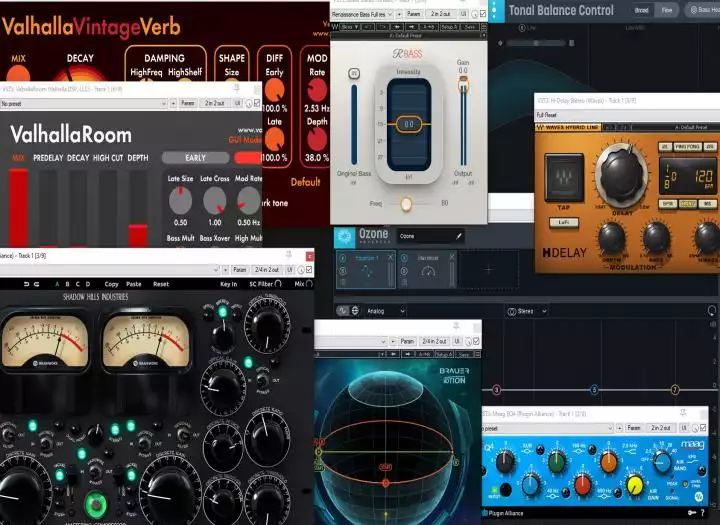Open the Renaissance Bass preset dropdown
The image size is (720, 525).
pos(362,14)
